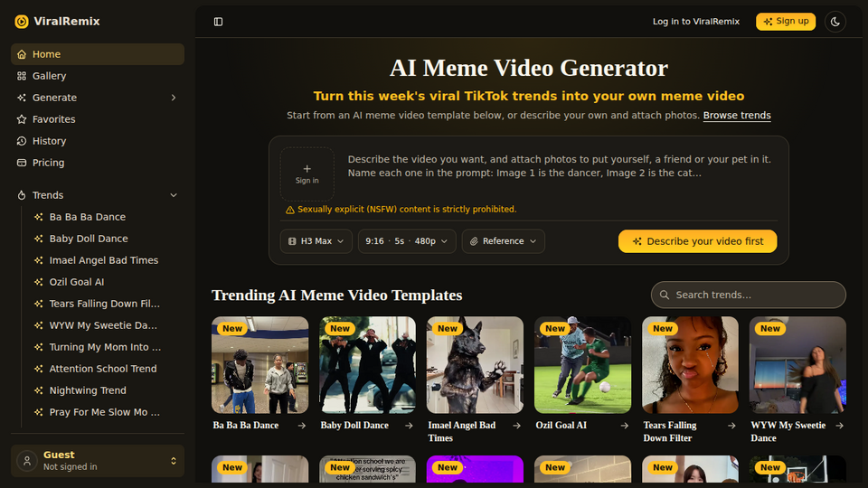Viewport: 868px width, 488px height.
Task: Open the 9:16 5s 480p settings dropdown
Action: click(x=407, y=241)
